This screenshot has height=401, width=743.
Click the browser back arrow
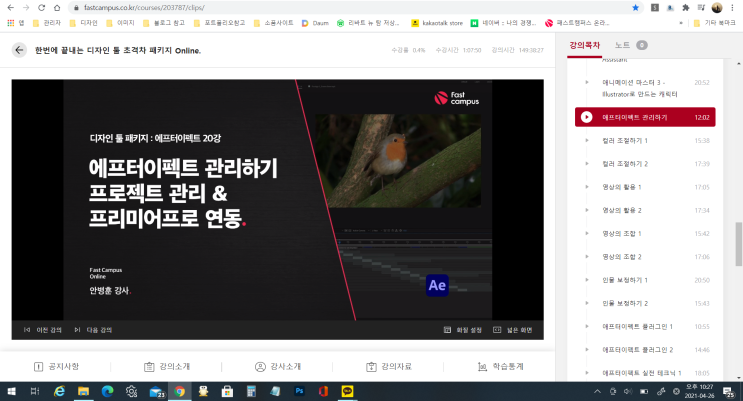pos(10,8)
